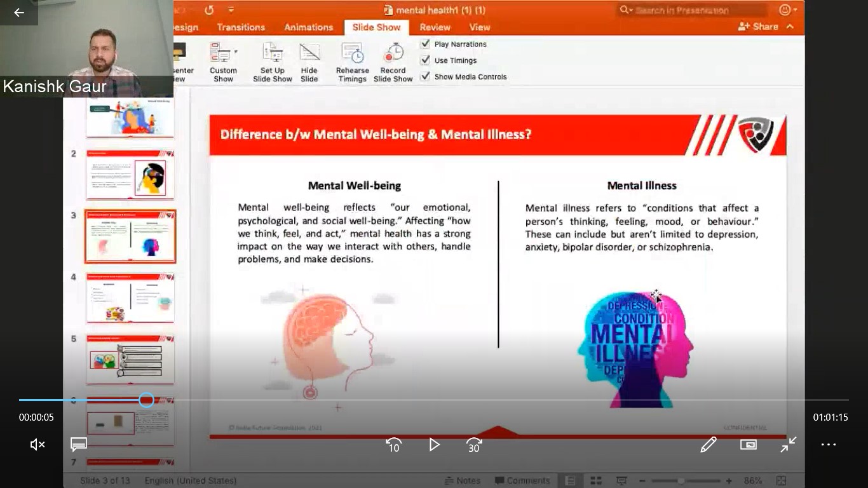Click the Custom Show icon
The image size is (868, 488).
[220, 52]
